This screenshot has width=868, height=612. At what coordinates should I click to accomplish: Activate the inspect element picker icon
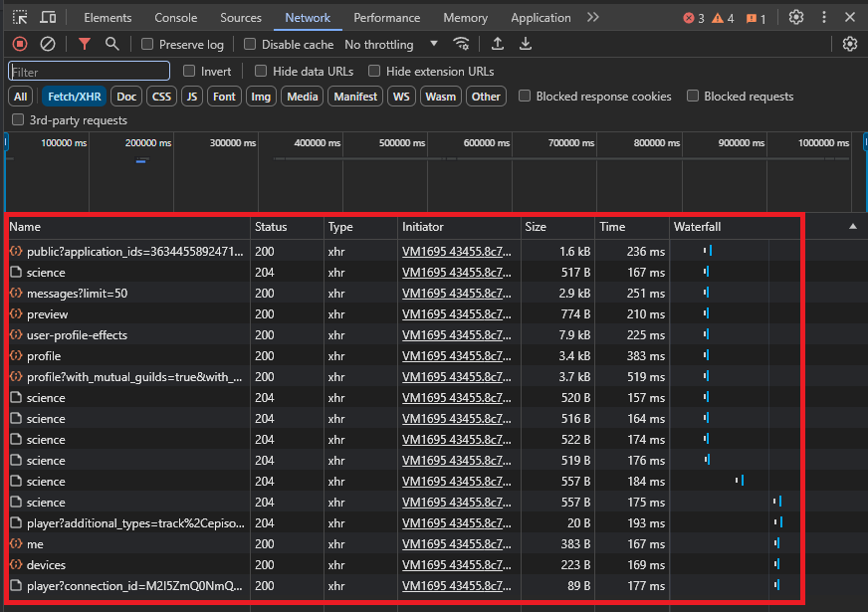(x=20, y=18)
